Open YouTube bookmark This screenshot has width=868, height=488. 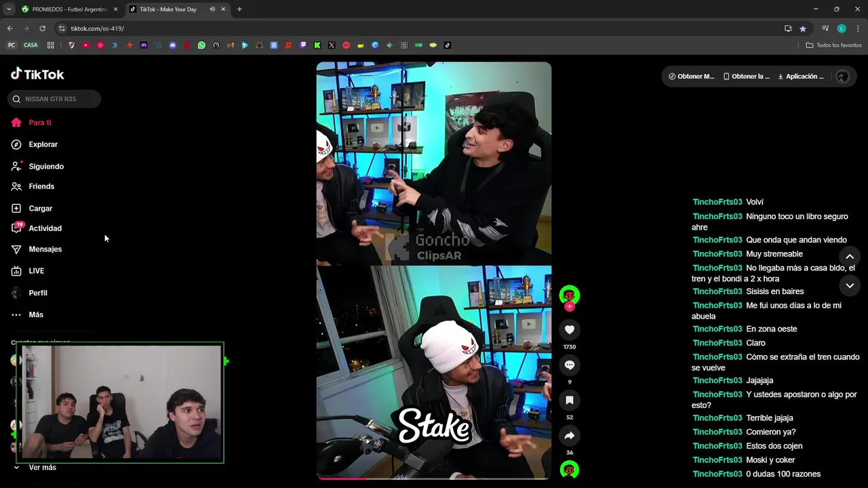coord(85,45)
